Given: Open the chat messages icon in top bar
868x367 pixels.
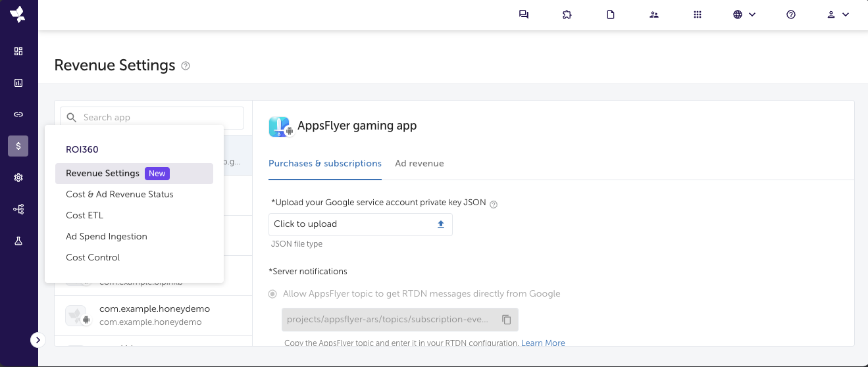Looking at the screenshot, I should click(x=524, y=14).
